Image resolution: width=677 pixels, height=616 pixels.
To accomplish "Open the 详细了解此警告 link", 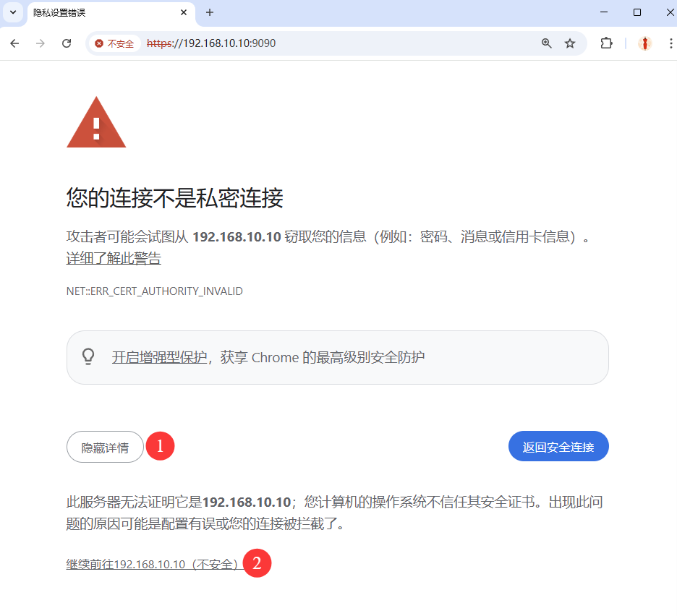I will pos(114,258).
